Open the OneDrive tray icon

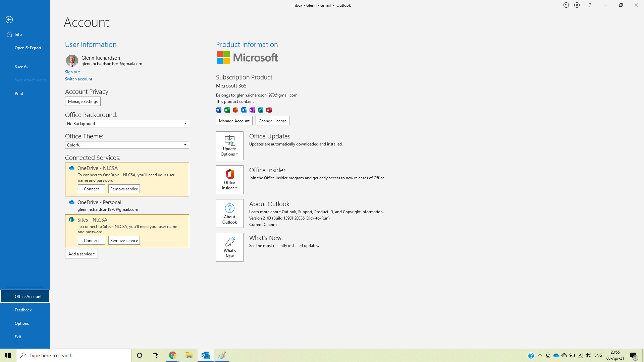[x=556, y=355]
